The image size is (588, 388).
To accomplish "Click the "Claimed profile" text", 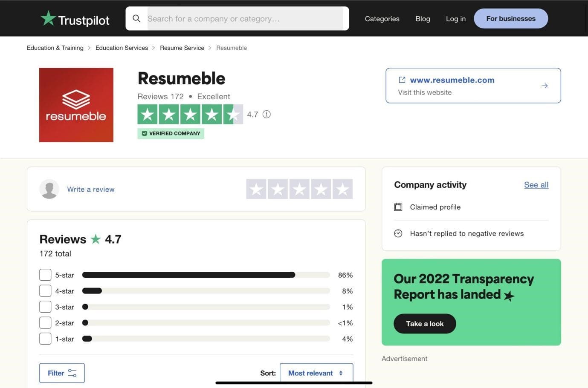I will pyautogui.click(x=435, y=207).
